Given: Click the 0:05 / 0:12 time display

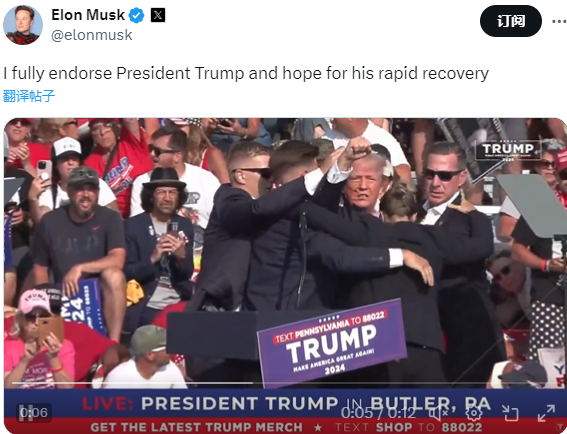Looking at the screenshot, I should coord(378,413).
